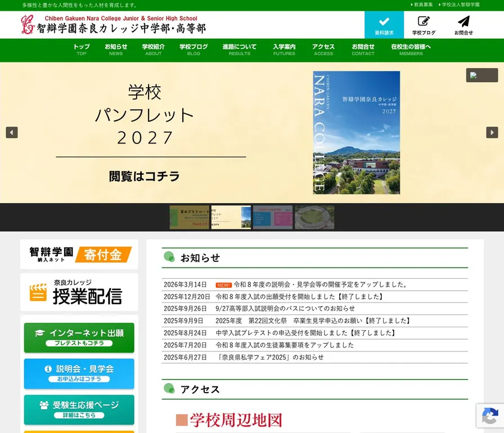Open news: 第22回文化祭 卒業生見学申込のお願い
504x433 pixels.
pos(313,321)
